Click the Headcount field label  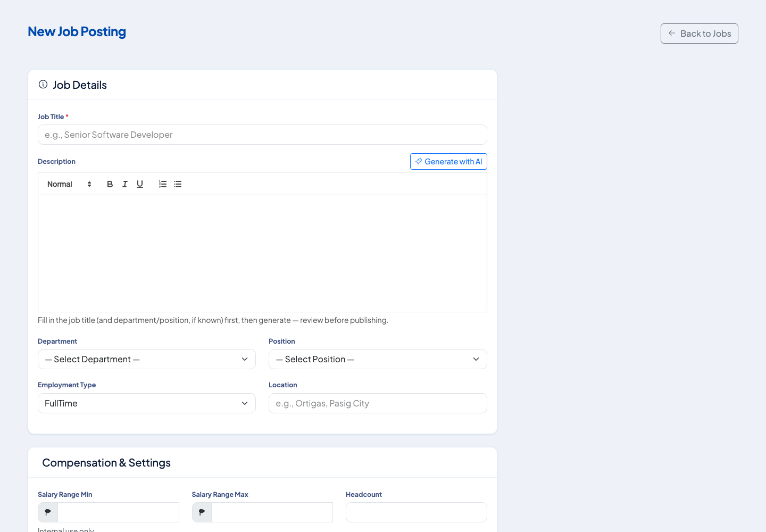click(364, 494)
